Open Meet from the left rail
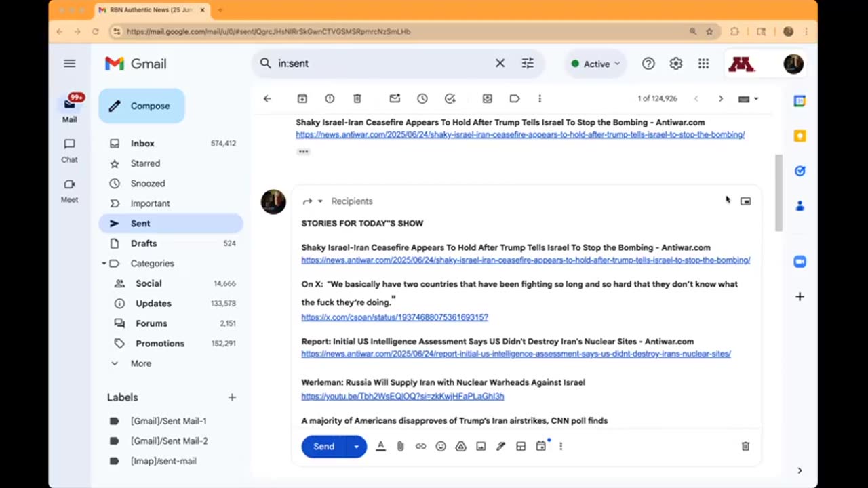868x488 pixels. (69, 190)
